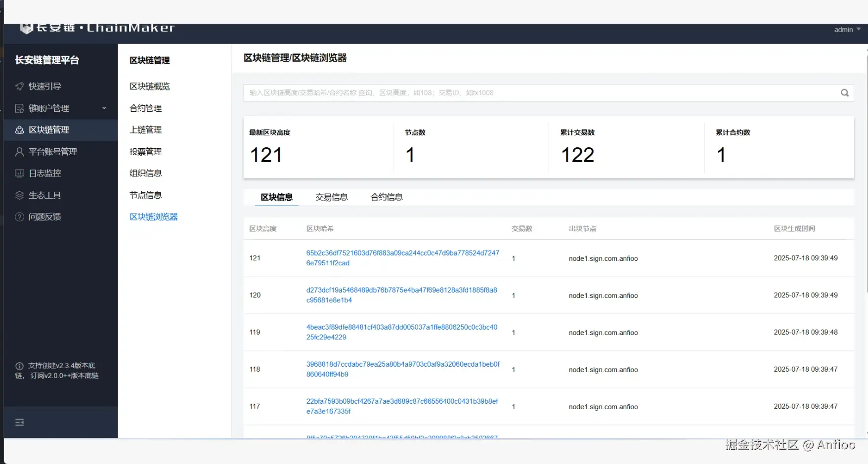Click the 累计交易数 value 122
The height and width of the screenshot is (464, 868).
point(577,155)
